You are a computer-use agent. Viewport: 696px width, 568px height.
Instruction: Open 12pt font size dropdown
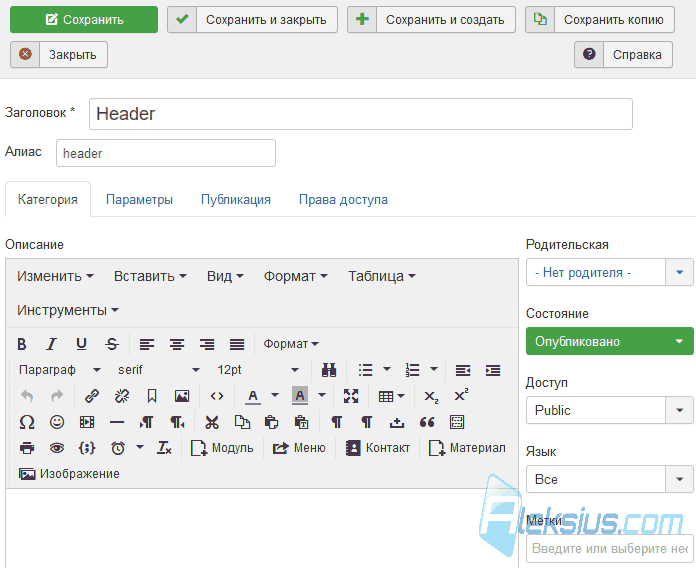pyautogui.click(x=257, y=370)
